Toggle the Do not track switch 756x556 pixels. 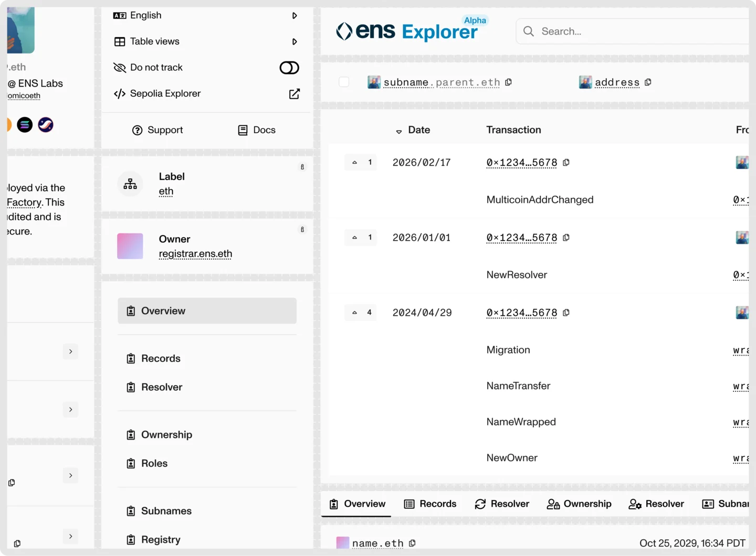(289, 68)
